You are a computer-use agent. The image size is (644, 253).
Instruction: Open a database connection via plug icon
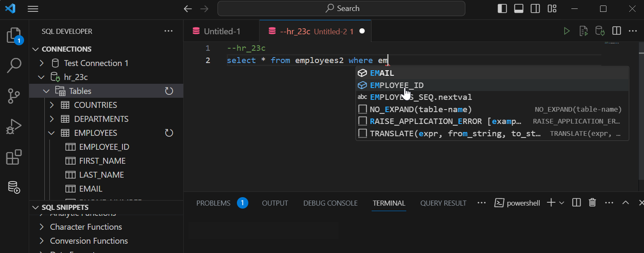click(x=600, y=30)
